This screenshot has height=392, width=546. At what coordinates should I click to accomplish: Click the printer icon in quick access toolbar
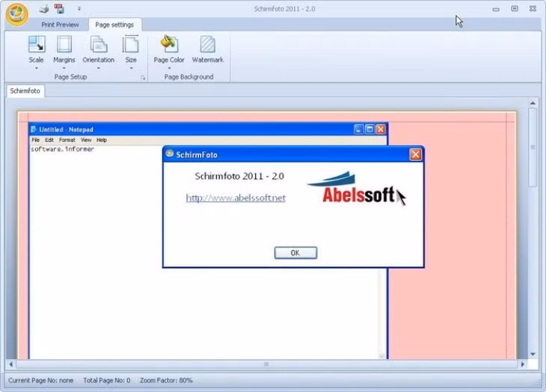[44, 9]
